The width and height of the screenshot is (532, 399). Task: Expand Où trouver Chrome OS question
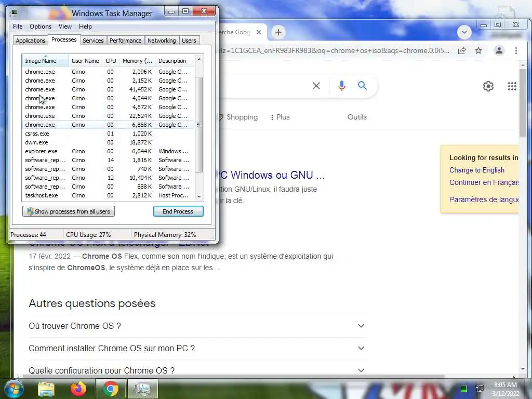tap(197, 326)
